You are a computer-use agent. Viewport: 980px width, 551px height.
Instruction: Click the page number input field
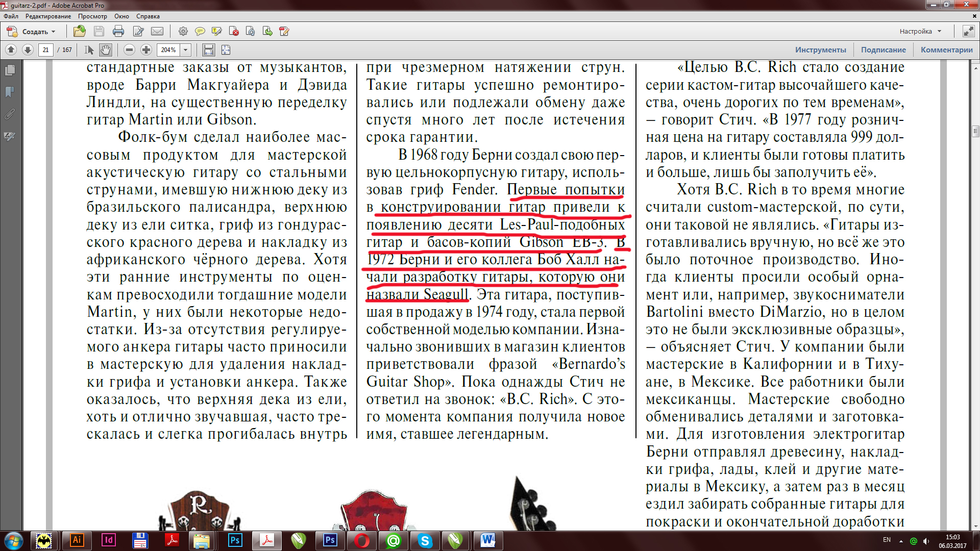[46, 50]
